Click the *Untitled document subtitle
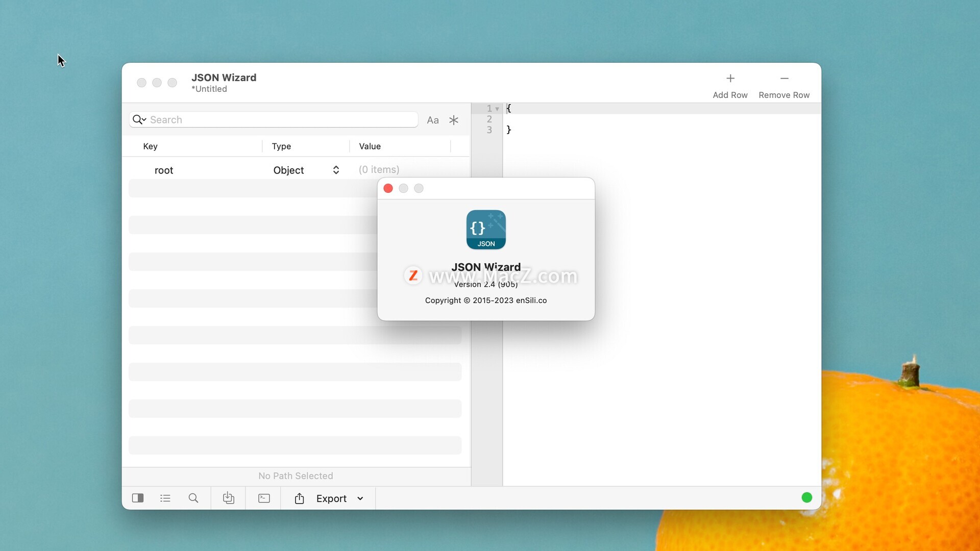This screenshot has height=551, width=980. [209, 89]
